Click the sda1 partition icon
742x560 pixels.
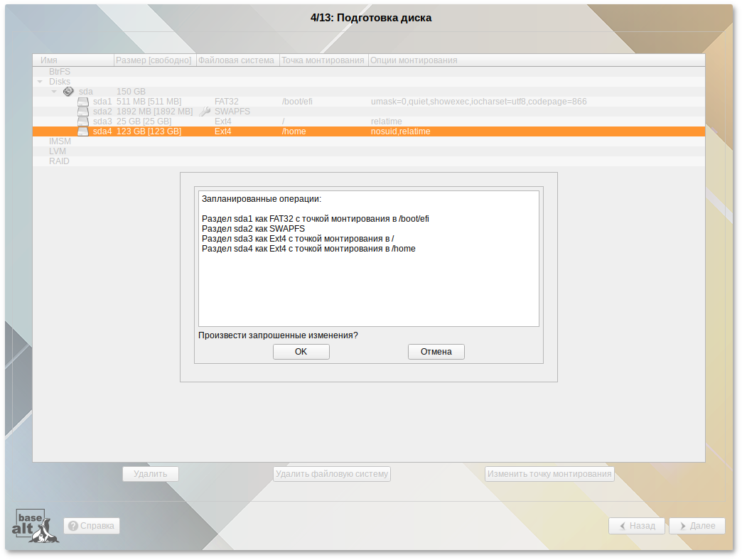point(83,102)
